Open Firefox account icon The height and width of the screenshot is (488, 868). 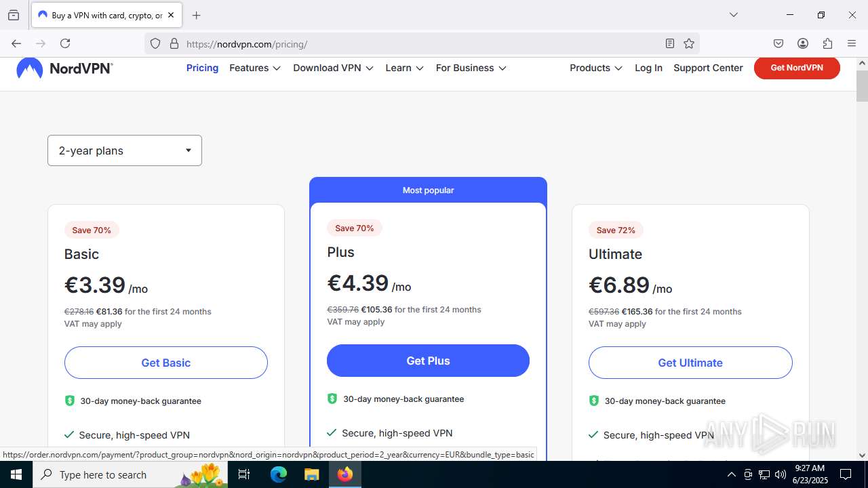point(803,43)
